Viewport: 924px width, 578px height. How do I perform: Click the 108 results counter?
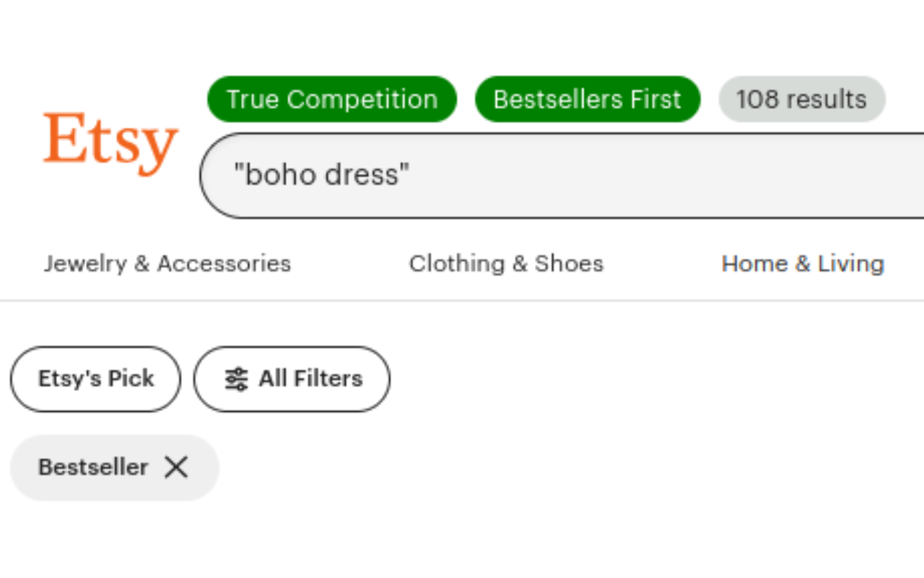click(x=801, y=99)
